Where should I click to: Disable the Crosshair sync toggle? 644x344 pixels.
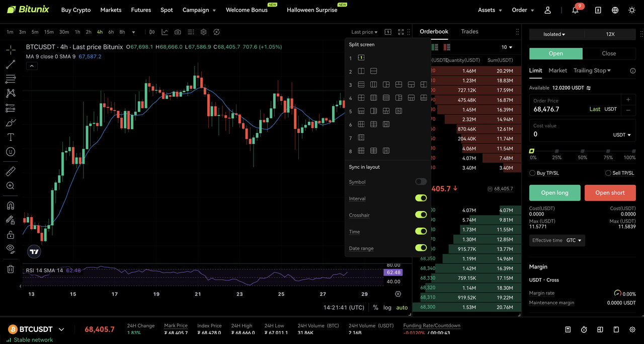click(421, 215)
